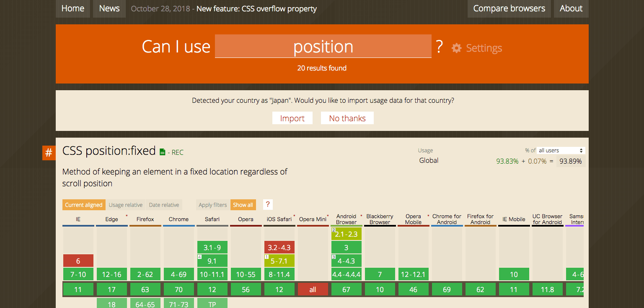Open the Home menu item
644x308 pixels.
click(x=73, y=8)
